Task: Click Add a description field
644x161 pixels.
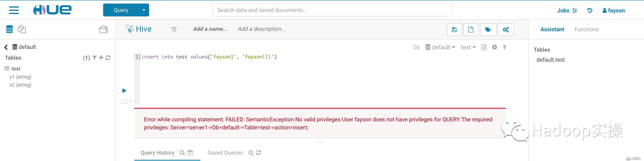Action: click(261, 29)
